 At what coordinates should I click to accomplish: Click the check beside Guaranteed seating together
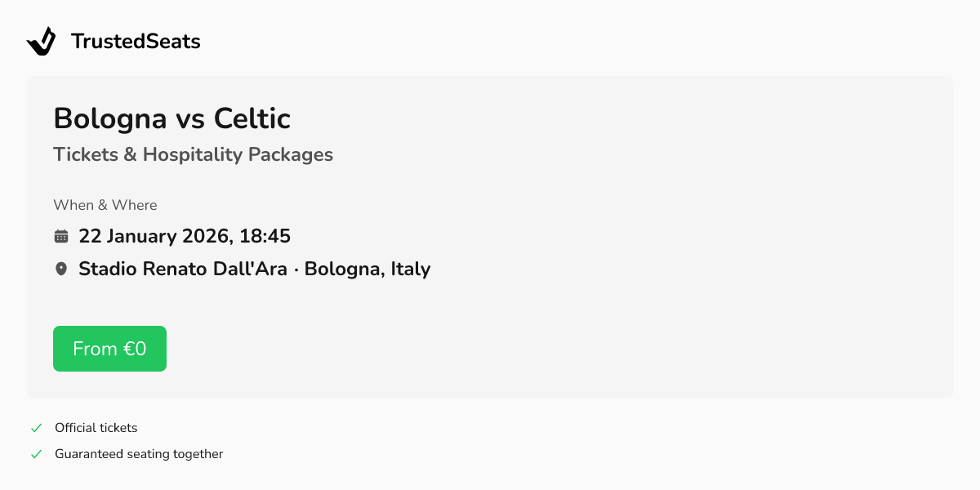[36, 454]
